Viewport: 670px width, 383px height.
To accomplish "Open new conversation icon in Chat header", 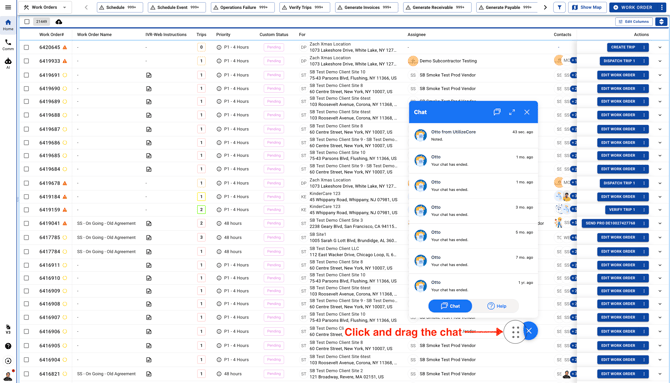I will 497,112.
